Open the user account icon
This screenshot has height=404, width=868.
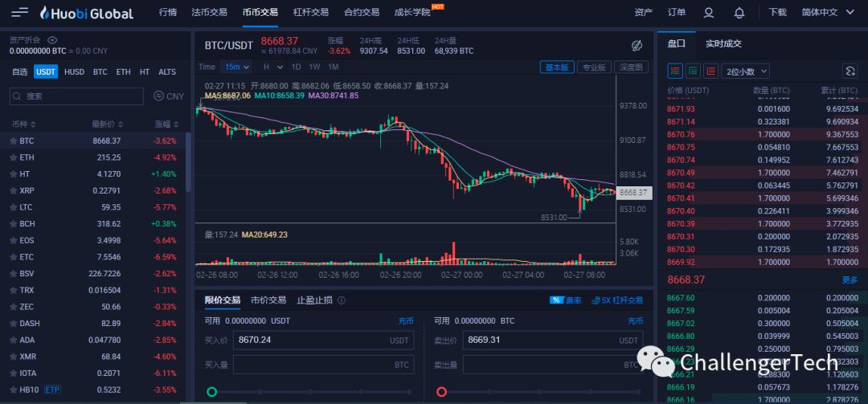709,13
